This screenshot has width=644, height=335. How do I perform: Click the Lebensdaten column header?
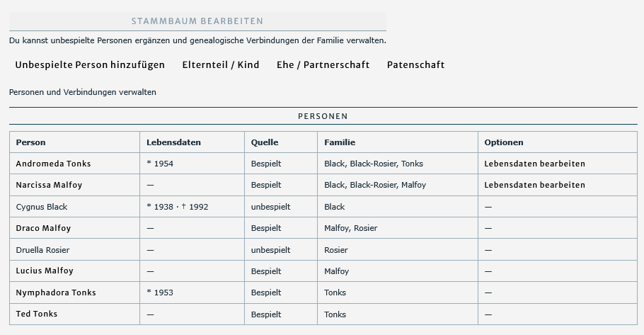pos(173,142)
